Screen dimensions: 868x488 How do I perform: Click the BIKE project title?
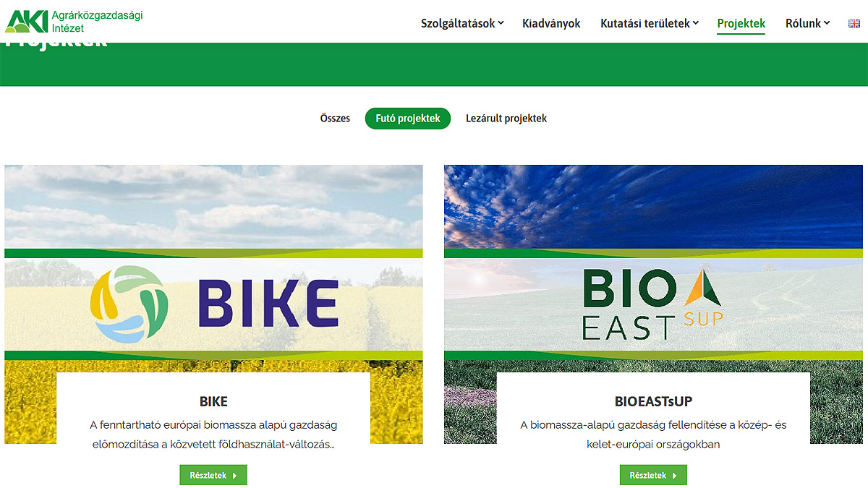[213, 401]
